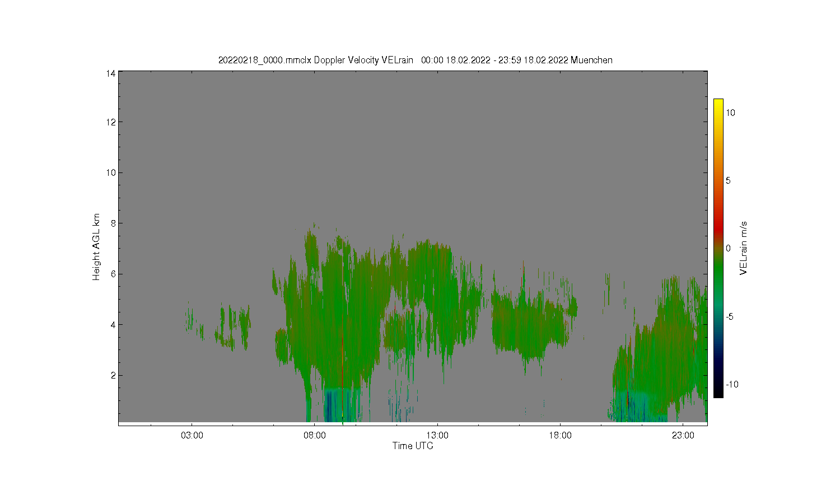Click the height axis tick label '14'
Screen dimensions: 840x504
point(111,73)
